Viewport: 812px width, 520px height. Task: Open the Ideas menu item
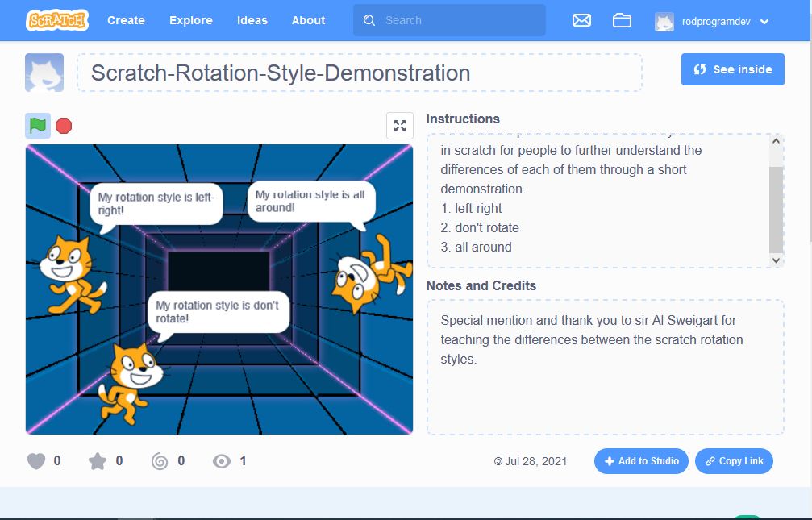[252, 20]
